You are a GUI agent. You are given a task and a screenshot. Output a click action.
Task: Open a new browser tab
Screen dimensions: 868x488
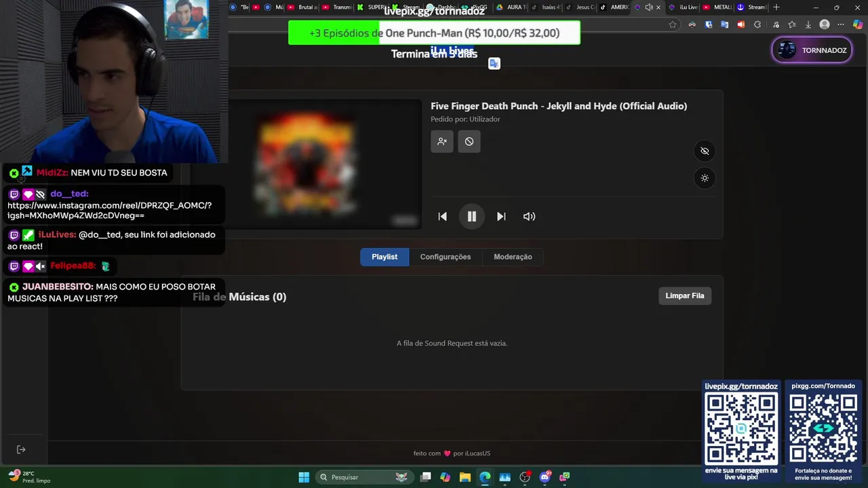click(x=776, y=7)
